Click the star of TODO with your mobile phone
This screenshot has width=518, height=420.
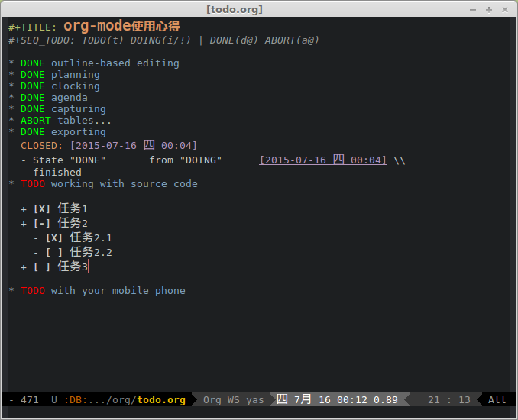click(11, 291)
